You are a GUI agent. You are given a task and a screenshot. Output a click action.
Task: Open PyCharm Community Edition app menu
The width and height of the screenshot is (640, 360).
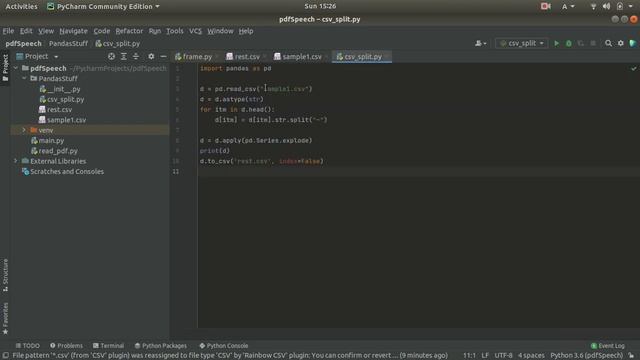click(103, 7)
